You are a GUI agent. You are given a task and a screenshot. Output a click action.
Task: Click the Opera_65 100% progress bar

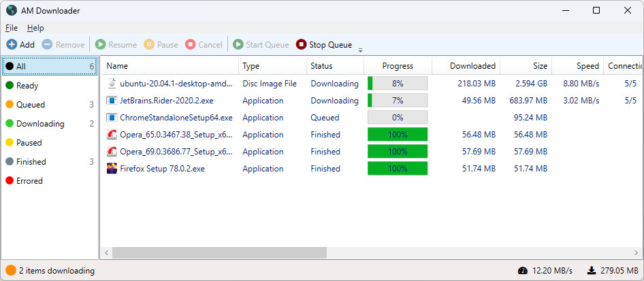click(398, 135)
